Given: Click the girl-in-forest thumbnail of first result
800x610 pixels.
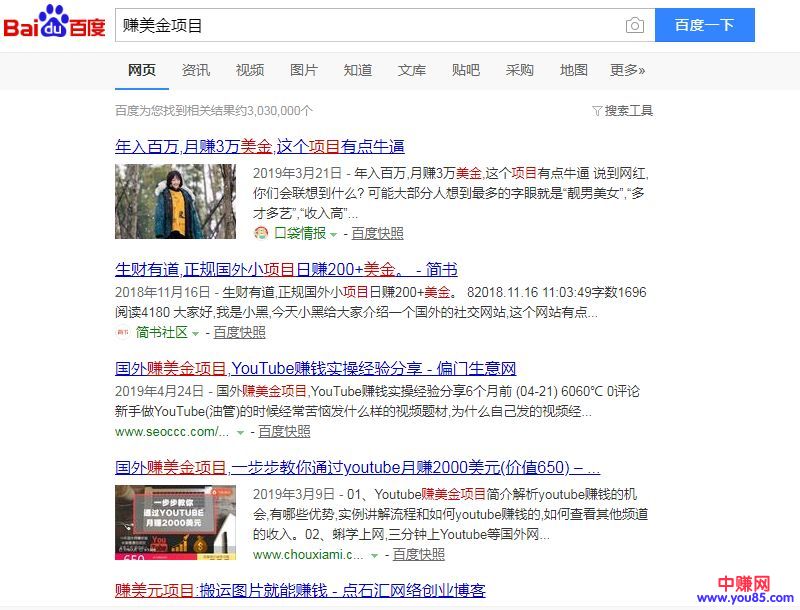Looking at the screenshot, I should tap(175, 201).
